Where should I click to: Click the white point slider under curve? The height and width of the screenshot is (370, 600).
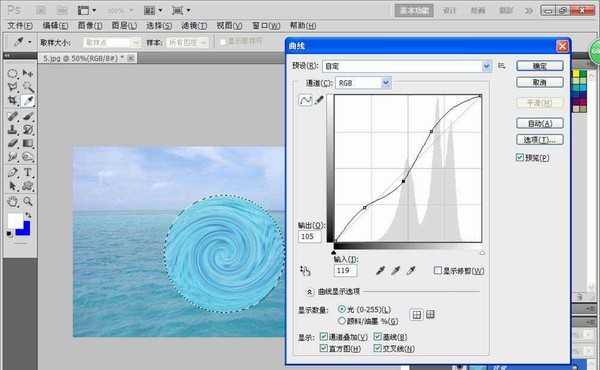point(482,253)
